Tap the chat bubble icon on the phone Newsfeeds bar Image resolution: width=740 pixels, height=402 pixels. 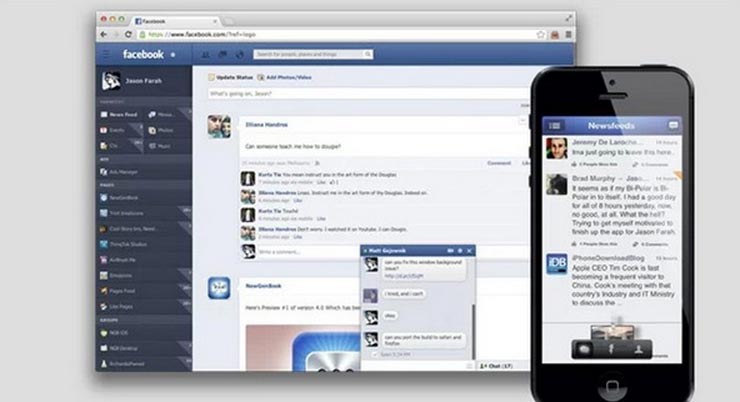point(673,126)
